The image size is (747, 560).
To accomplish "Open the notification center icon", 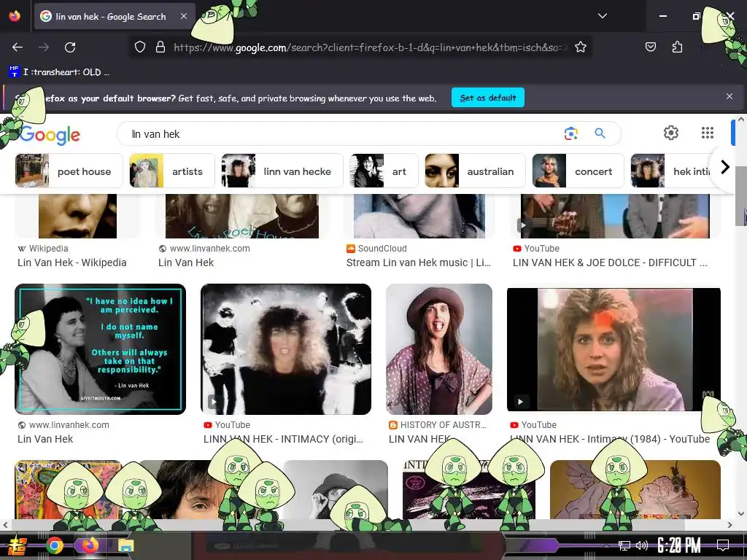I will [x=723, y=545].
